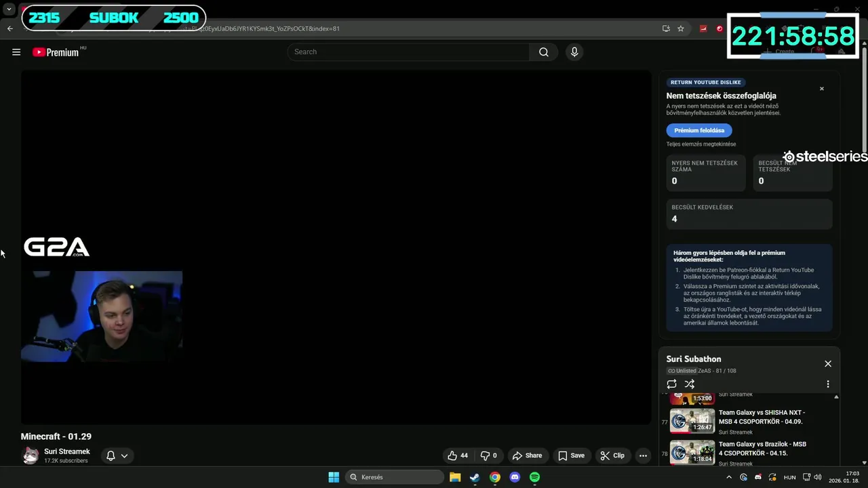
Task: Open File Explorer from taskbar
Action: [455, 477]
